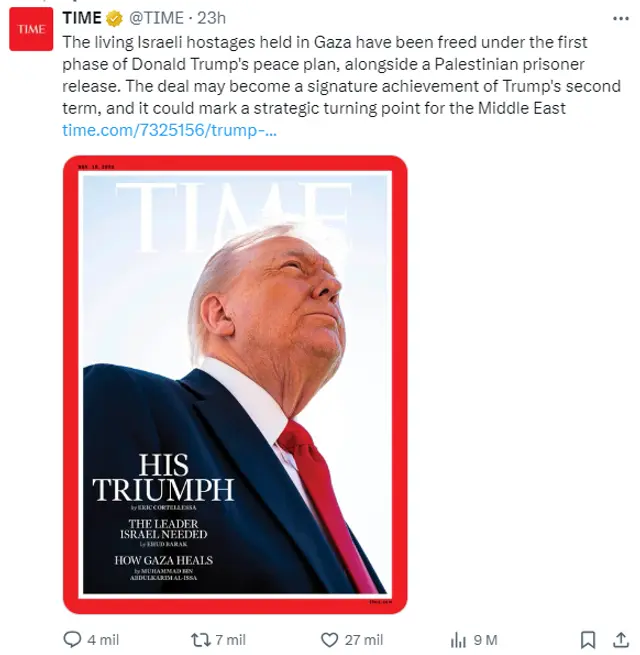Viewport: 640px width, 655px height.
Task: Open the time.com/7325156 article link
Action: tap(169, 130)
